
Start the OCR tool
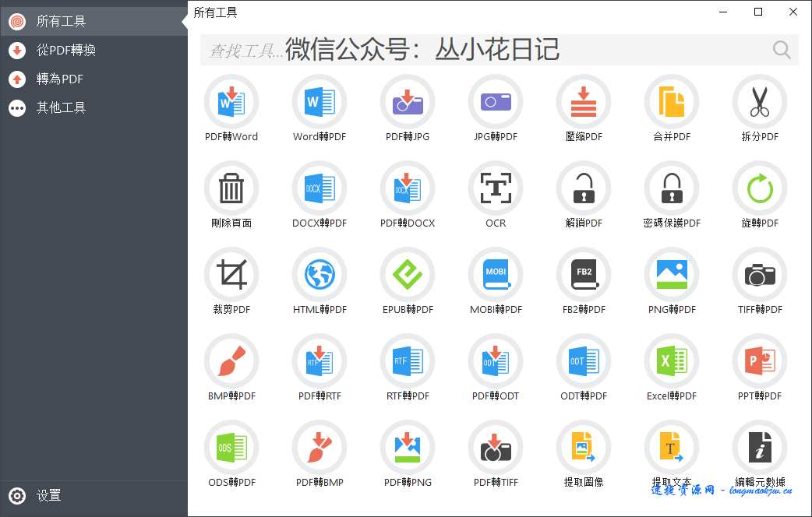click(x=496, y=188)
